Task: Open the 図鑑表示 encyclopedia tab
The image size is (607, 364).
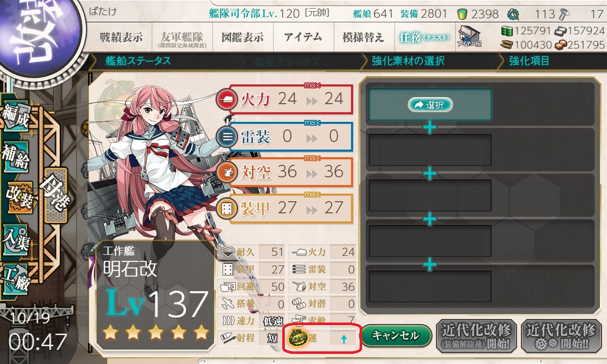Action: (x=243, y=37)
